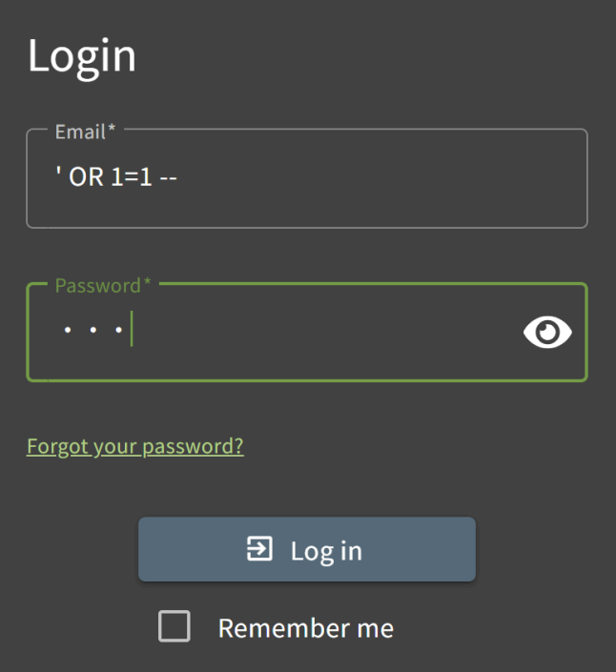616x672 pixels.
Task: Focus the Password input field
Action: 286,332
